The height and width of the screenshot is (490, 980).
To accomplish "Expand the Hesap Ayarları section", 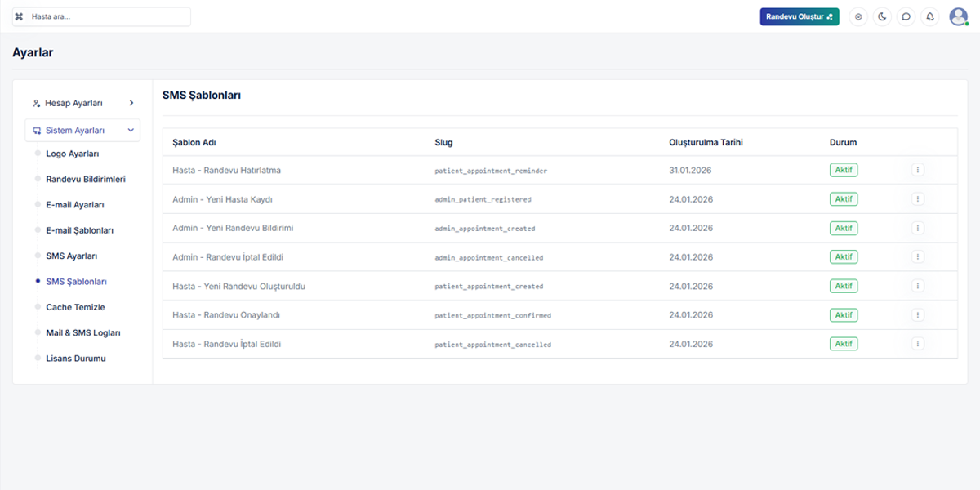I will point(82,103).
